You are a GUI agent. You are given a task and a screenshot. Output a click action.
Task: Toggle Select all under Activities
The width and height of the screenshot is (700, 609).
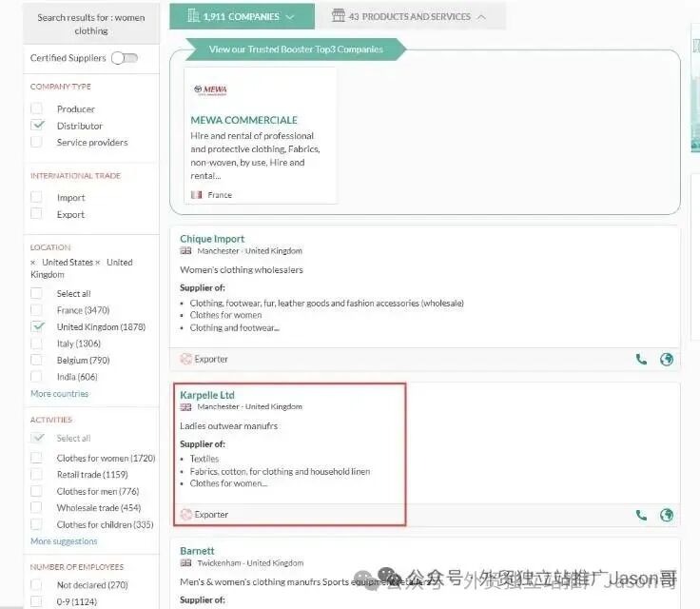[x=37, y=438]
